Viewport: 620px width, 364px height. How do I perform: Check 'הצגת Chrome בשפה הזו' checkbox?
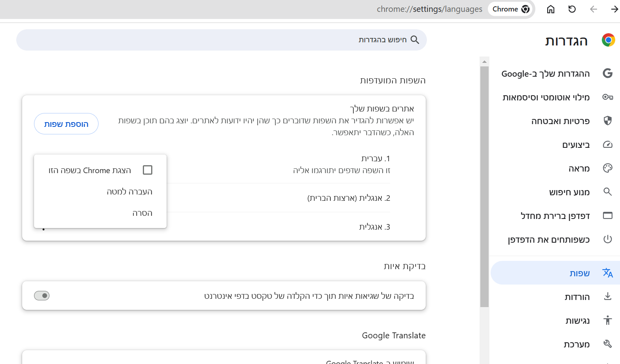click(x=148, y=170)
